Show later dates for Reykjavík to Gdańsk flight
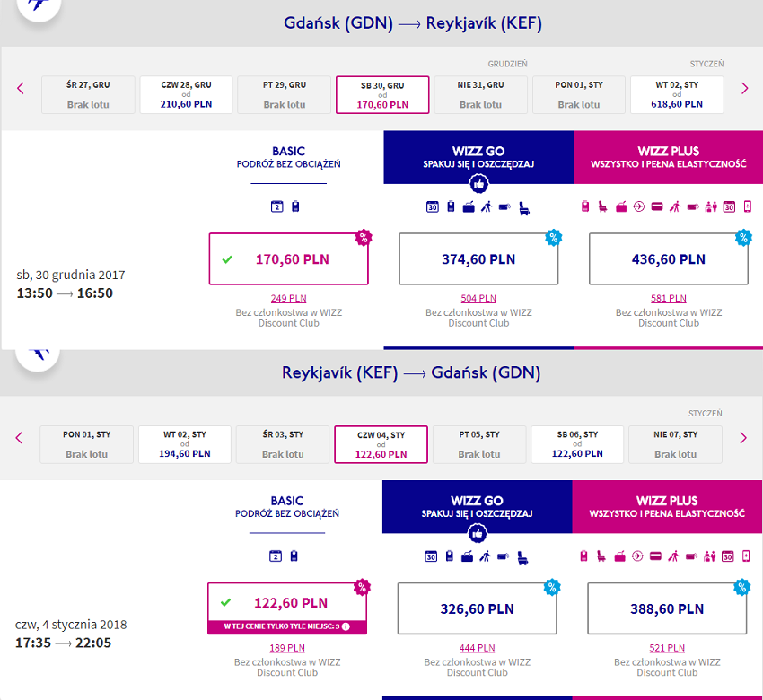Viewport: 763px width, 700px height. pyautogui.click(x=743, y=438)
